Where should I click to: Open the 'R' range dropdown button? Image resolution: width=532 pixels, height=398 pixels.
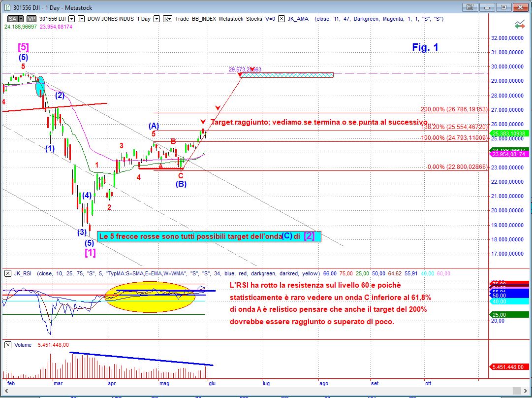pos(167,19)
